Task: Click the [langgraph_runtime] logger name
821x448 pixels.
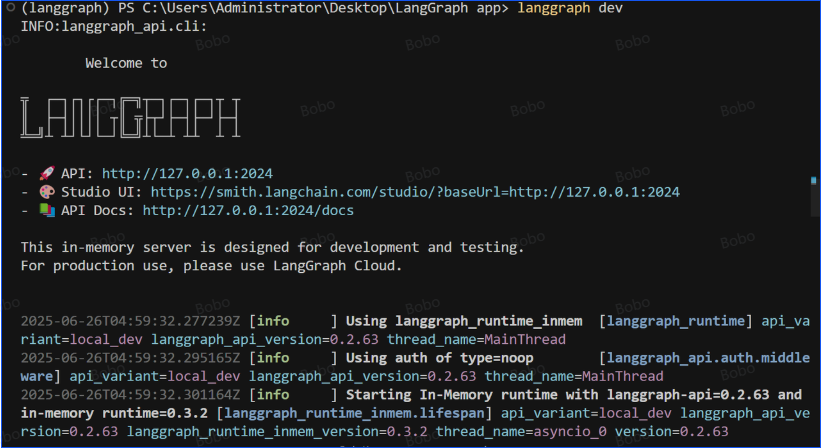Action: [x=675, y=321]
